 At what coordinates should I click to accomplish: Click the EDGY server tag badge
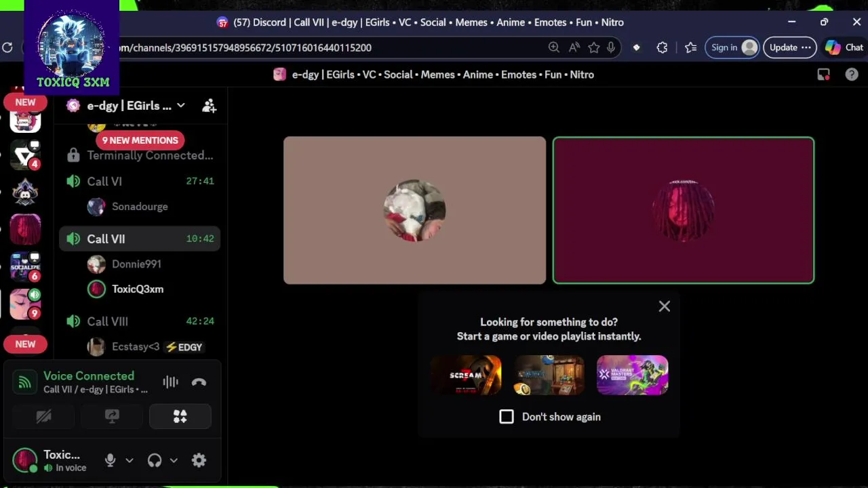(184, 347)
